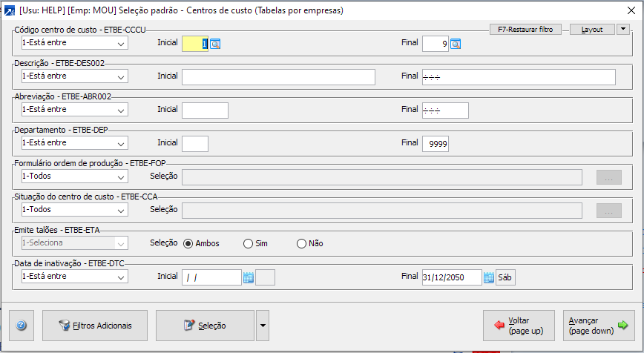This screenshot has width=644, height=353.
Task: Select the Ambos radio option
Action: point(201,243)
